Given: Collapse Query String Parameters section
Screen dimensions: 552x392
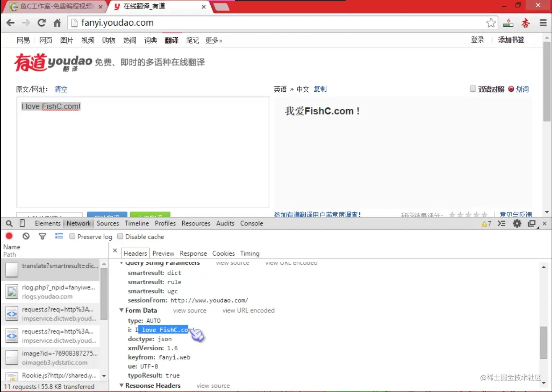Looking at the screenshot, I should tap(122, 263).
